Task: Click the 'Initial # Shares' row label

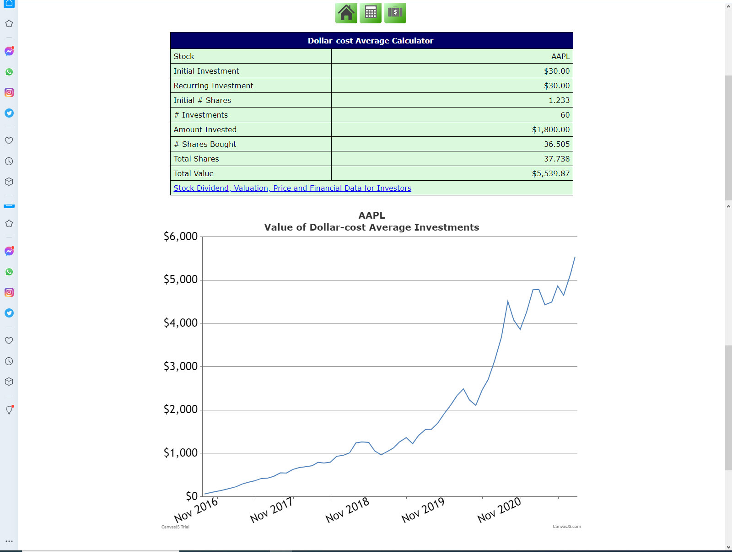Action: click(x=202, y=100)
